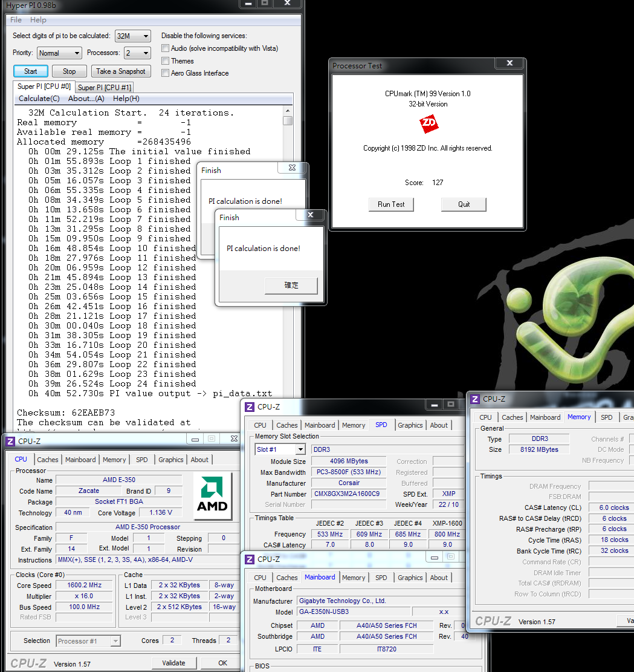Click the Max Bandwidth PC3-8500F field
The image size is (634, 672).
pyautogui.click(x=349, y=472)
